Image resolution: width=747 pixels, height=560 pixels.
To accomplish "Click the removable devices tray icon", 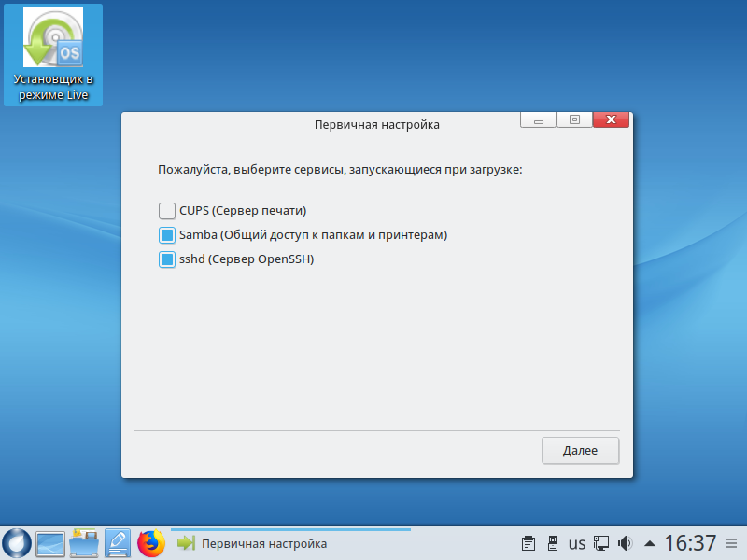I will pos(552,542).
